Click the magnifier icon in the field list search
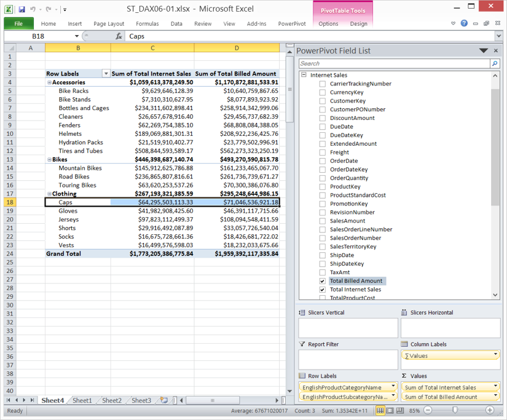Screen dimensions: 507x420 495,63
